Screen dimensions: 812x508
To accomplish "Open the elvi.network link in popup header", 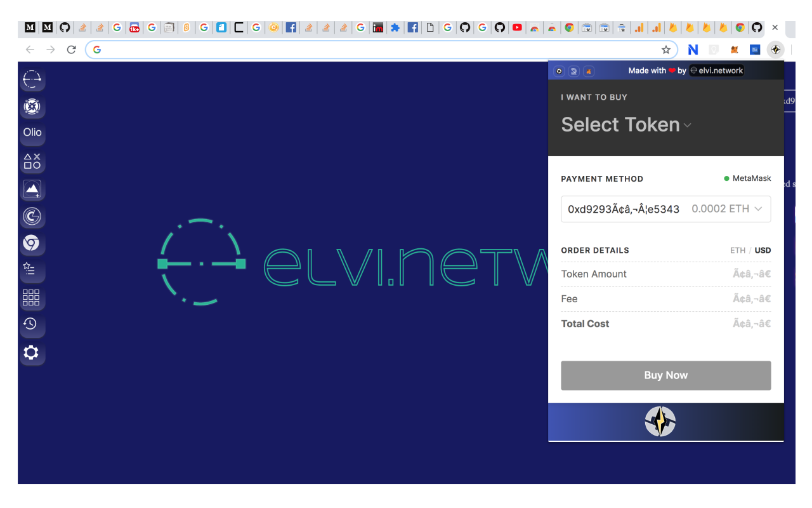I will (x=716, y=70).
